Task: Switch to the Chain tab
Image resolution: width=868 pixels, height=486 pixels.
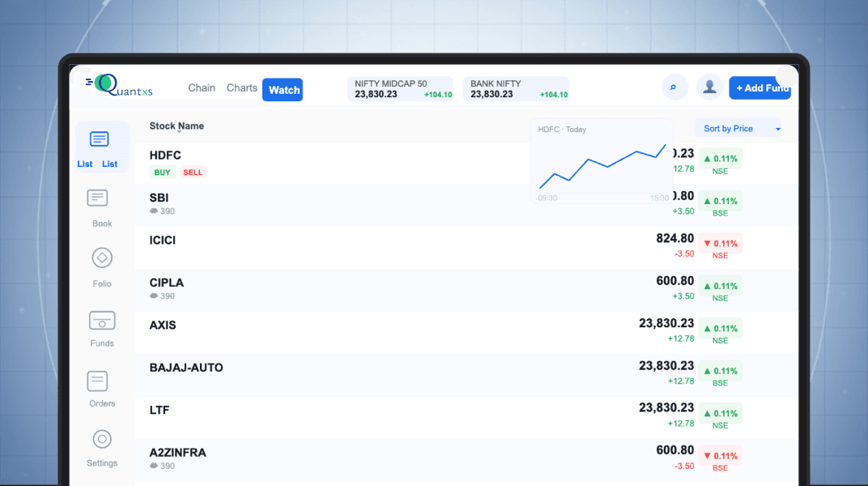Action: coord(202,88)
